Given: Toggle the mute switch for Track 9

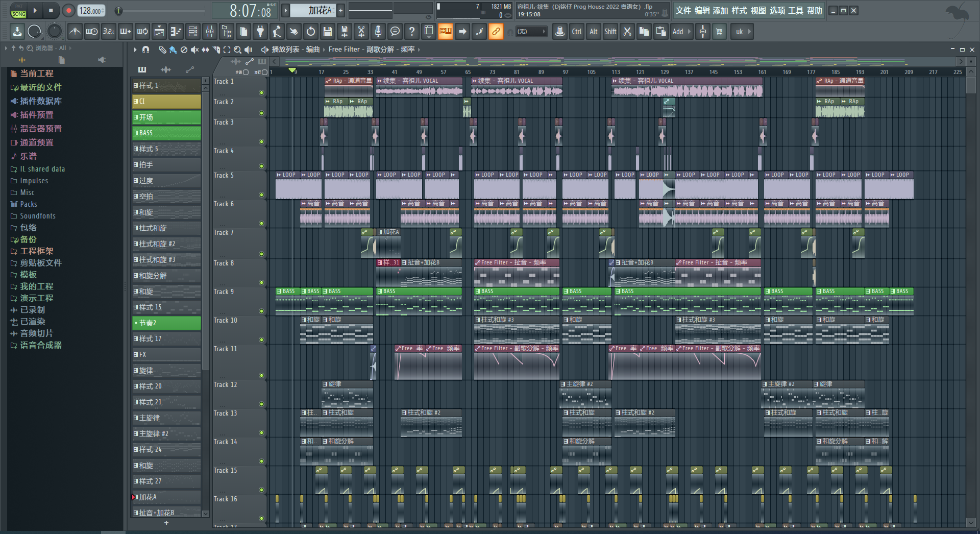Looking at the screenshot, I should tap(261, 311).
